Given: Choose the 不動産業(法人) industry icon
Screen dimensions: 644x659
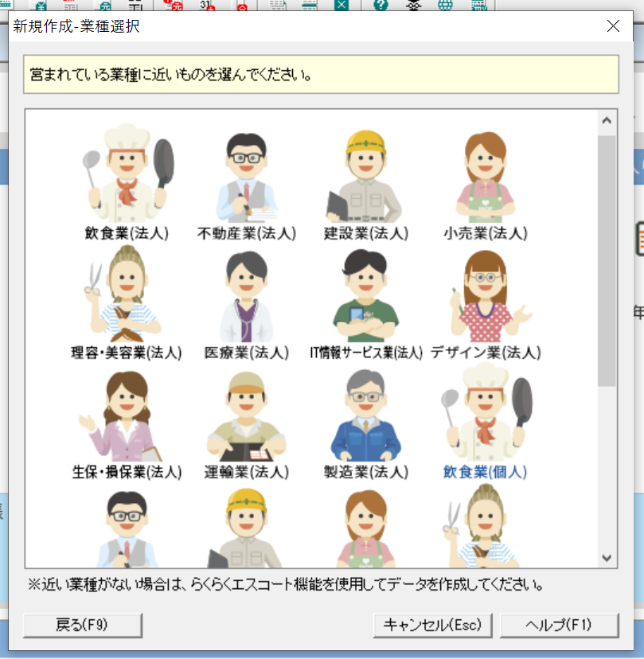Looking at the screenshot, I should [247, 177].
